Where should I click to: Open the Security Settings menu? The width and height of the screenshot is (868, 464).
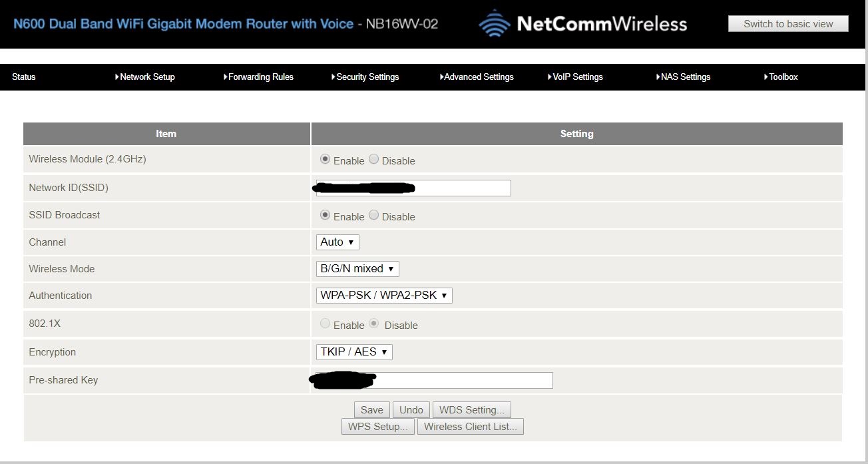pyautogui.click(x=365, y=77)
